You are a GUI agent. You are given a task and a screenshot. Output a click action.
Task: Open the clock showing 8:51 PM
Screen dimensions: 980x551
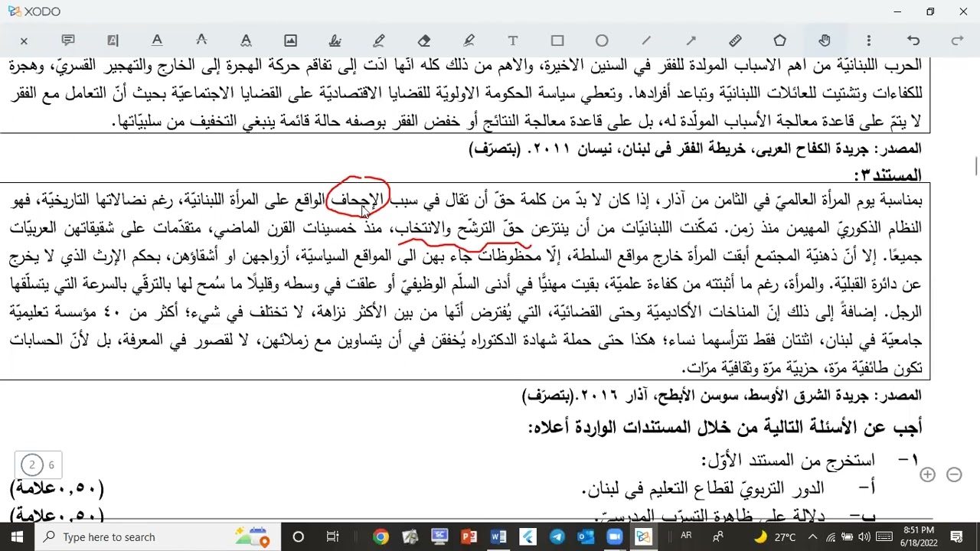918,537
